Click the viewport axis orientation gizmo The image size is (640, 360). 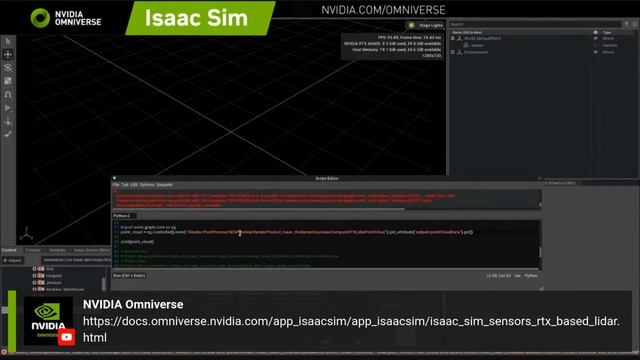click(x=27, y=233)
